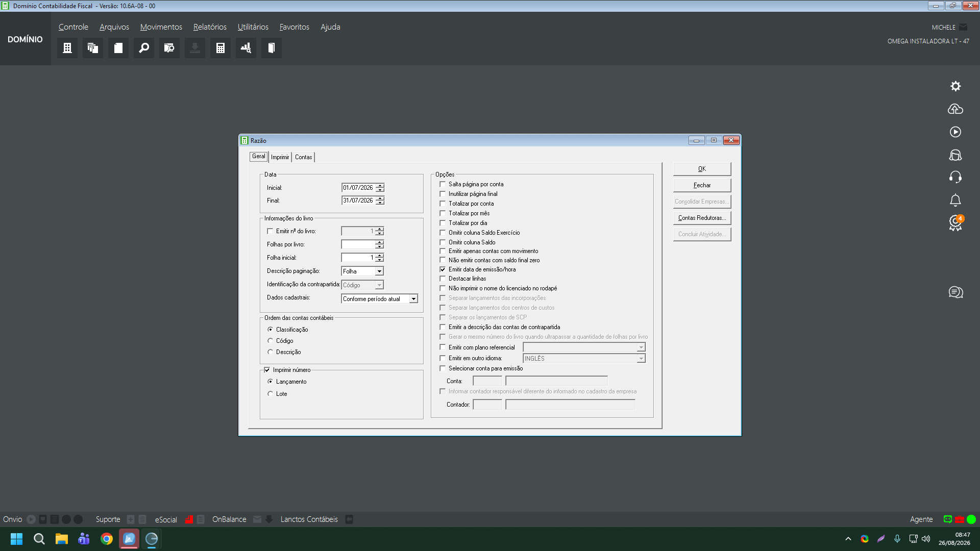980x551 pixels.
Task: Select the Código ordering radio button
Action: 270,341
